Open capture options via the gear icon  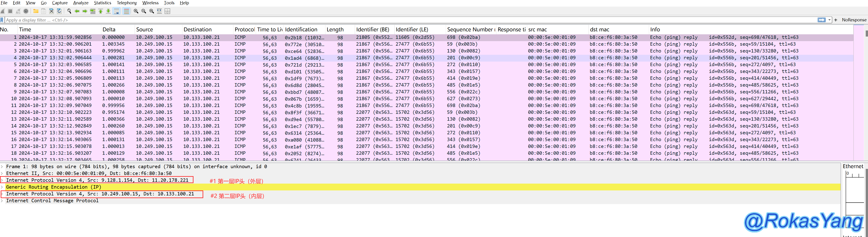coord(26,11)
